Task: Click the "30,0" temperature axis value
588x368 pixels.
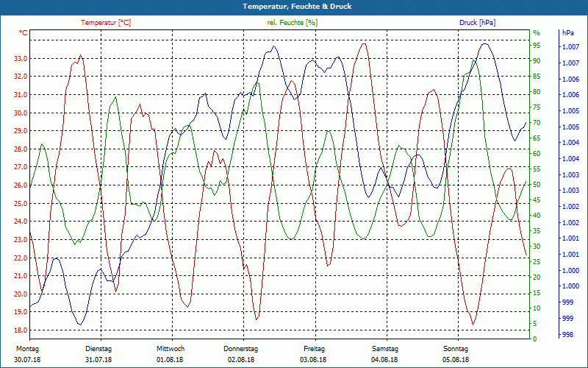Action: [21, 113]
